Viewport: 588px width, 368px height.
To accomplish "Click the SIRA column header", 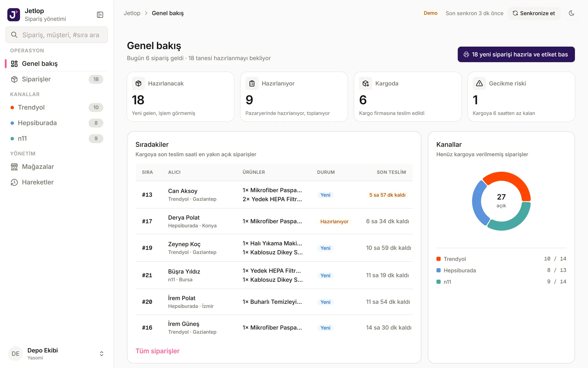I will (x=147, y=172).
